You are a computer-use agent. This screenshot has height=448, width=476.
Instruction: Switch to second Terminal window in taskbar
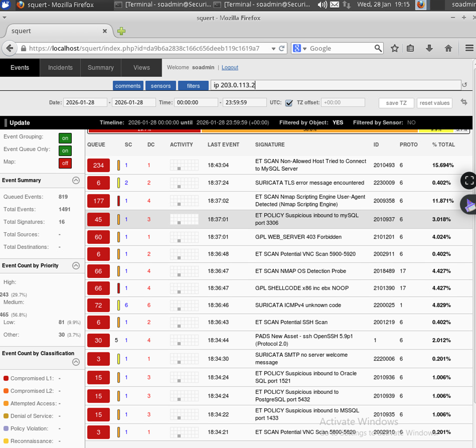(262, 4)
